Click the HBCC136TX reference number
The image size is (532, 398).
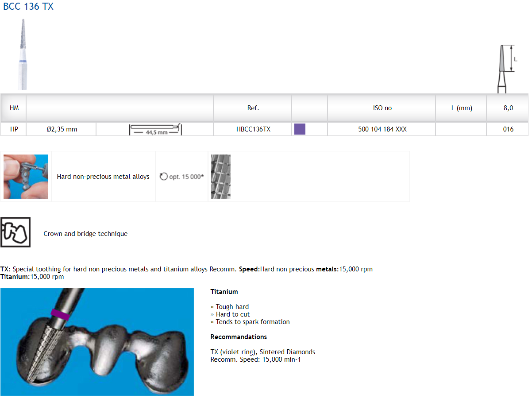253,129
